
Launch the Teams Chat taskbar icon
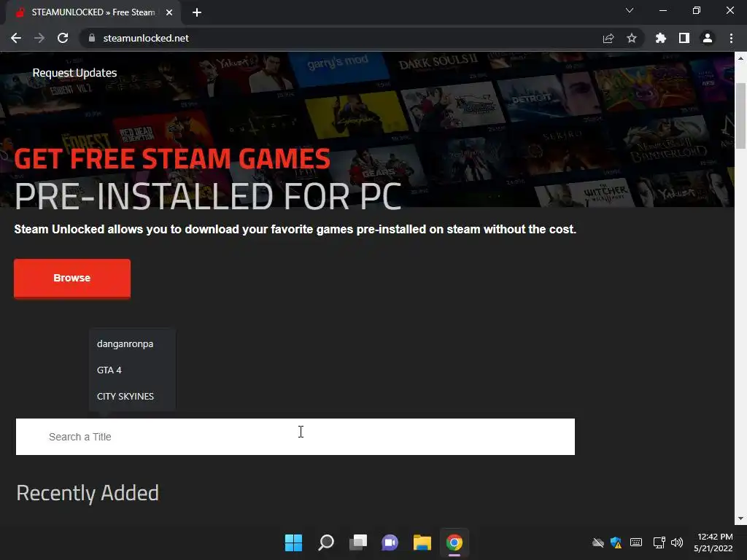[390, 542]
